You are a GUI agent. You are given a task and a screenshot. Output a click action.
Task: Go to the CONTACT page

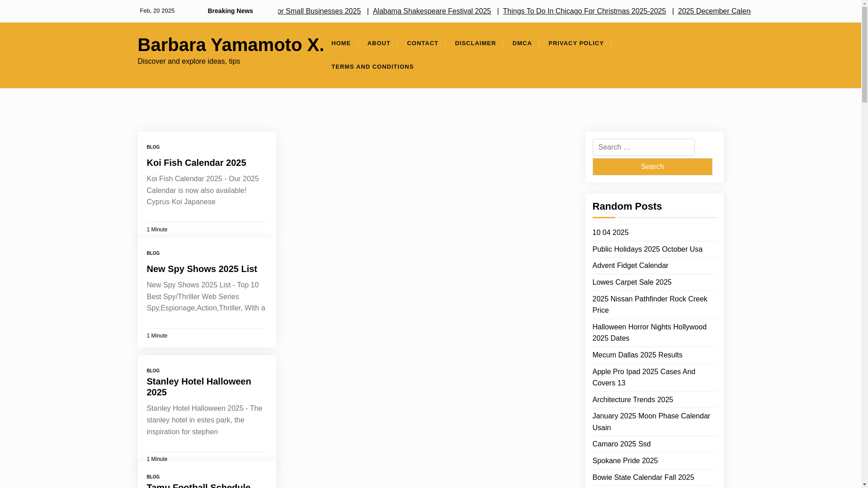click(x=423, y=43)
